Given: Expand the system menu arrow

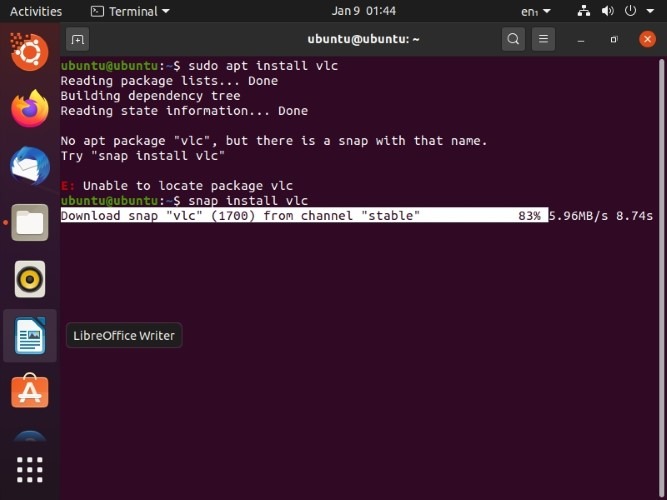Looking at the screenshot, I should click(x=650, y=11).
